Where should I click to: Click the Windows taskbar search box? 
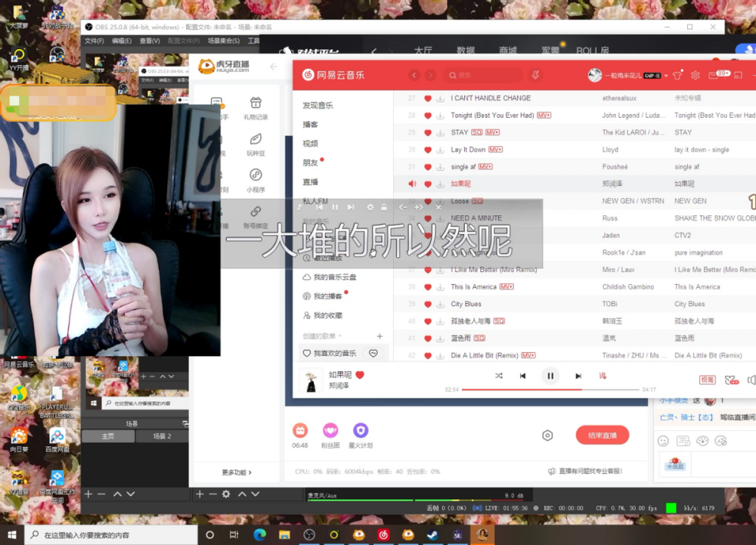click(x=111, y=535)
